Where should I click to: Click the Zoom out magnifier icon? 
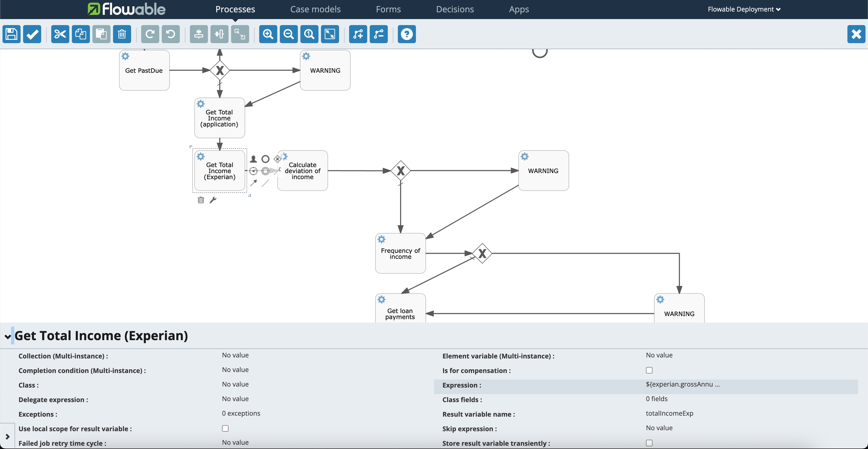289,34
